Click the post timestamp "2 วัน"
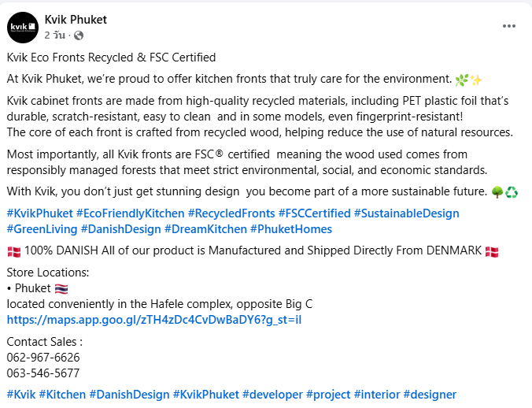 (x=55, y=35)
